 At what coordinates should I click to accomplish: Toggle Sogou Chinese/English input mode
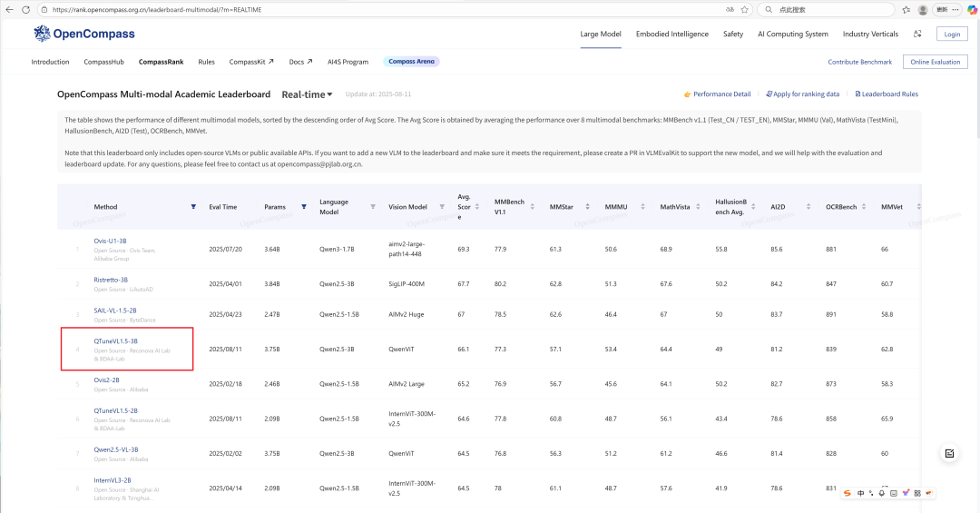[x=860, y=493]
